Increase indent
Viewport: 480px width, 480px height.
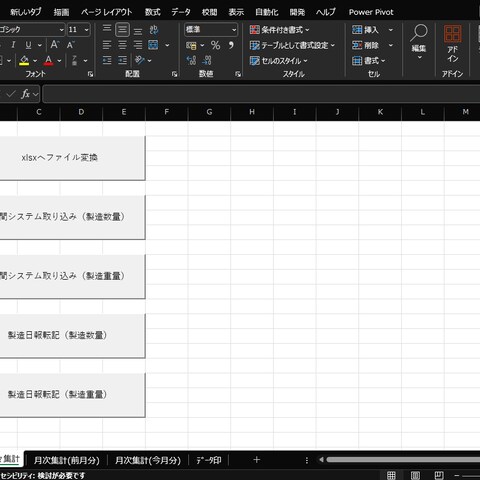point(122,60)
